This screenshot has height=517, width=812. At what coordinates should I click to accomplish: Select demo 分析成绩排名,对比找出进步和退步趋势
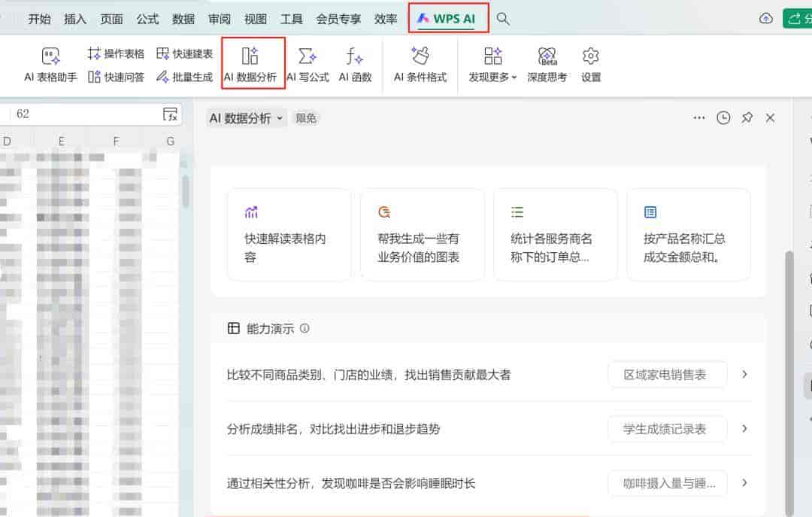click(334, 430)
